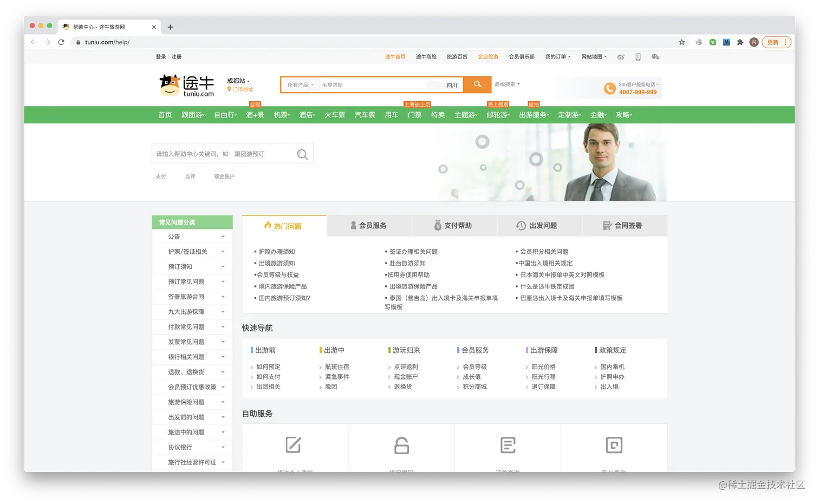Bookmark page with star icon

coord(682,42)
